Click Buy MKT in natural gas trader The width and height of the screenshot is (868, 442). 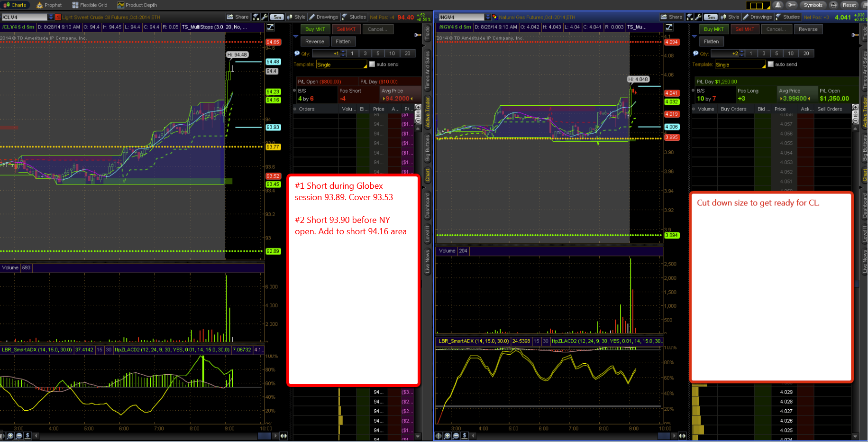pos(714,29)
